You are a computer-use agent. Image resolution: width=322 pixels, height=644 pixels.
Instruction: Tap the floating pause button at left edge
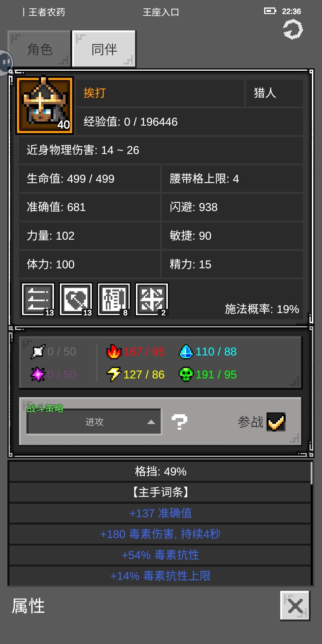6,62
